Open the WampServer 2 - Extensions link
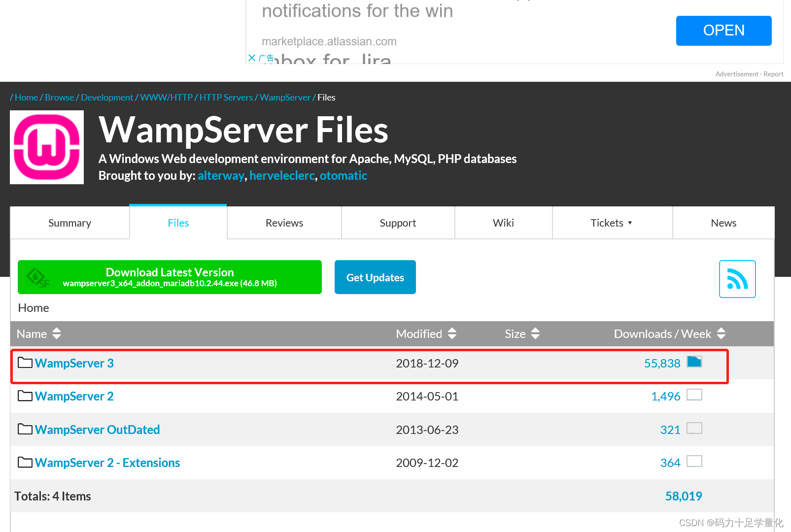 click(107, 463)
